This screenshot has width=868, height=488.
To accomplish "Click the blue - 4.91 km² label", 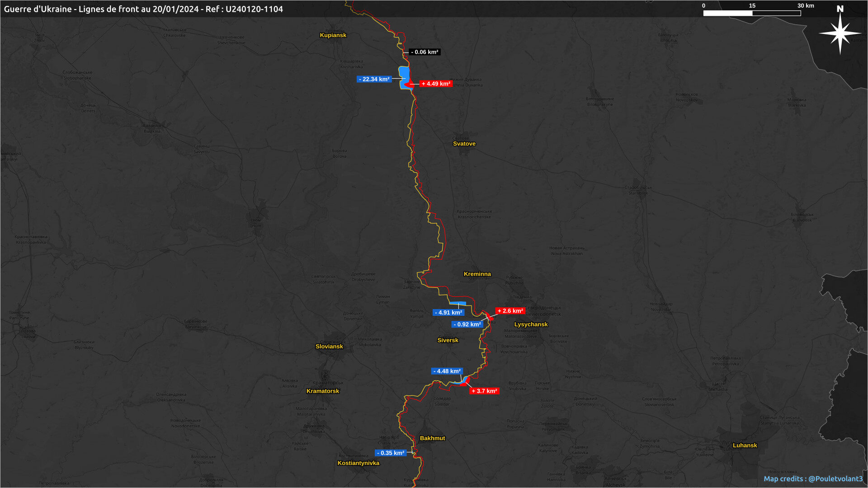I will [x=448, y=312].
